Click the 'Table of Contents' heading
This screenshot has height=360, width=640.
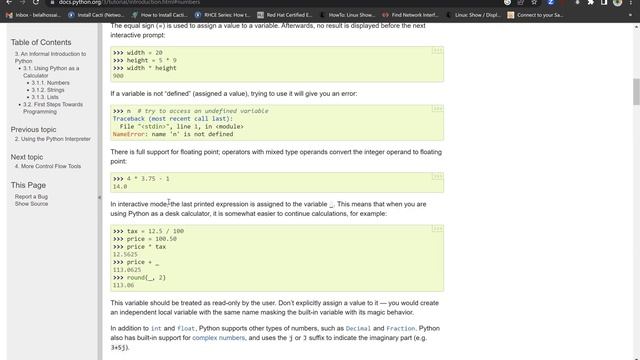click(41, 42)
